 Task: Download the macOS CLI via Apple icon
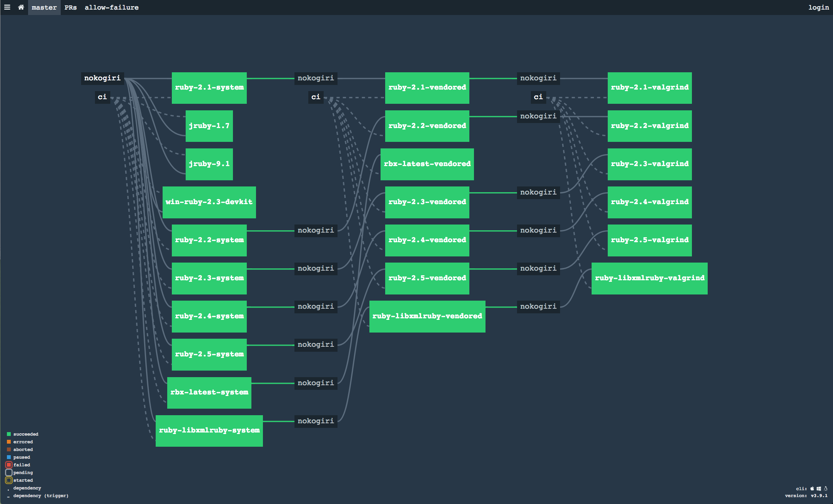coord(812,489)
